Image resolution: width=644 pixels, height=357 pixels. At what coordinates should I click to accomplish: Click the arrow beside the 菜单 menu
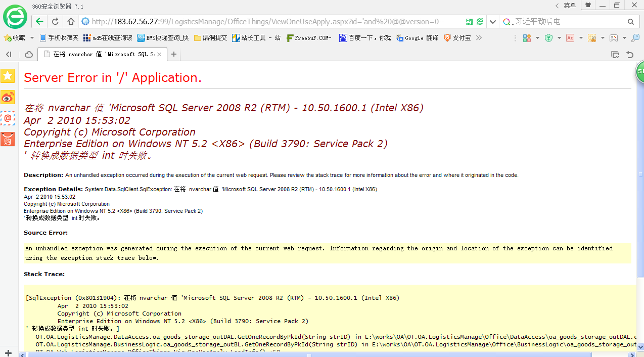coord(558,5)
